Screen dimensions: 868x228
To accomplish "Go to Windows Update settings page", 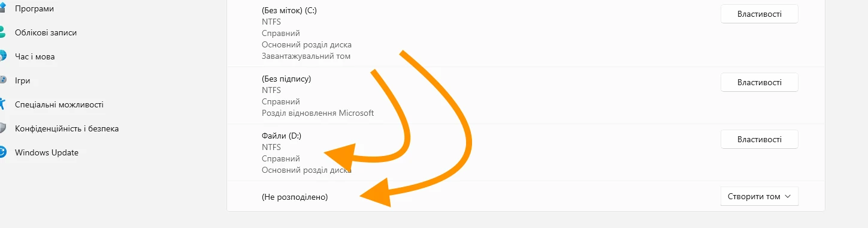I will (47, 152).
